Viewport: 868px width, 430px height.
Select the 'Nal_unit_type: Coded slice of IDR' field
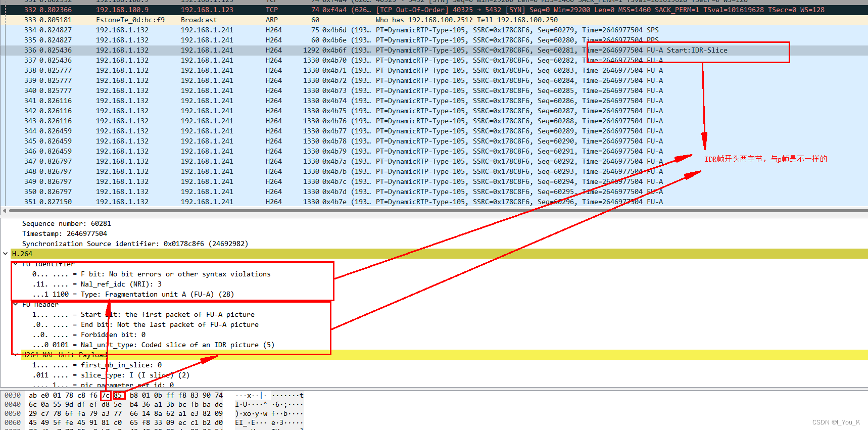pos(153,345)
